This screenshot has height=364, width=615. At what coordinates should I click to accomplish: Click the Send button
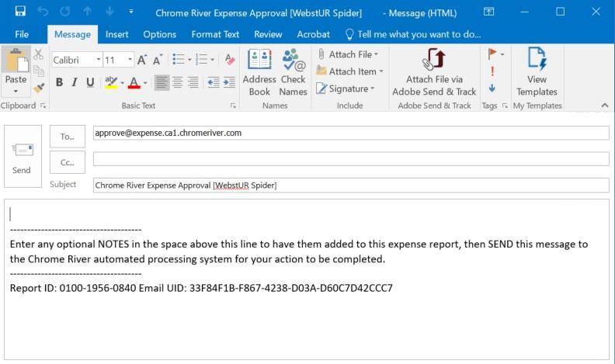click(23, 156)
